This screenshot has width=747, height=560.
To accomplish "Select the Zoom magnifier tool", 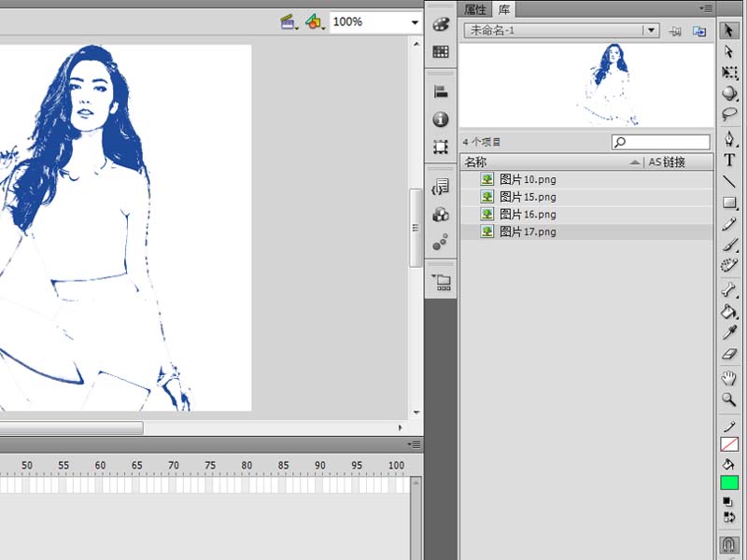I will click(729, 399).
